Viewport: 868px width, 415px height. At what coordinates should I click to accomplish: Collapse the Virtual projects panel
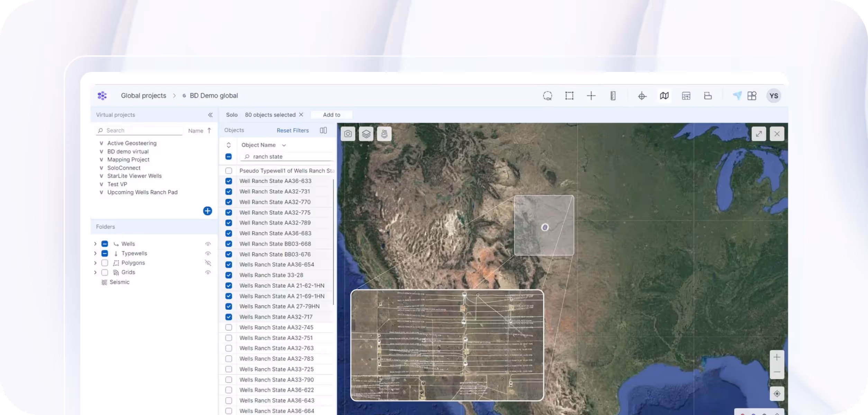[210, 115]
